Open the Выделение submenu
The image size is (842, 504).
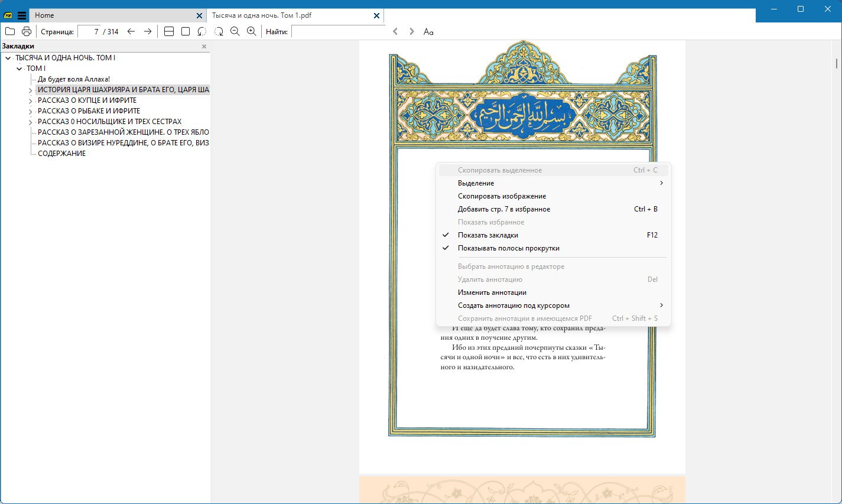point(554,183)
